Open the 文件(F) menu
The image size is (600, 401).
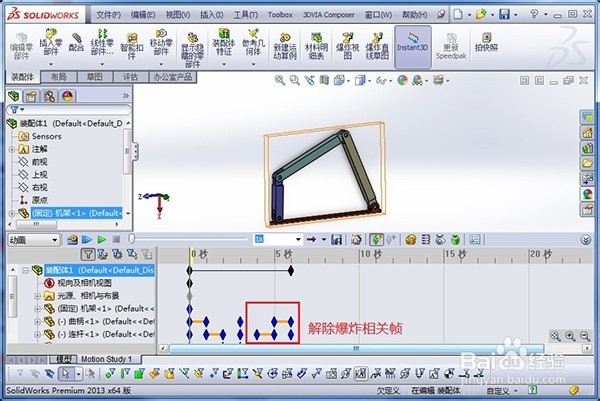(x=108, y=15)
